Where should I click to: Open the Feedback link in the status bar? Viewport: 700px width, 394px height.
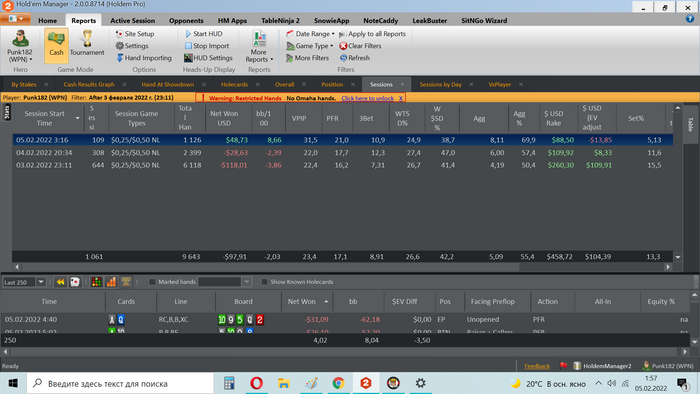coord(537,366)
